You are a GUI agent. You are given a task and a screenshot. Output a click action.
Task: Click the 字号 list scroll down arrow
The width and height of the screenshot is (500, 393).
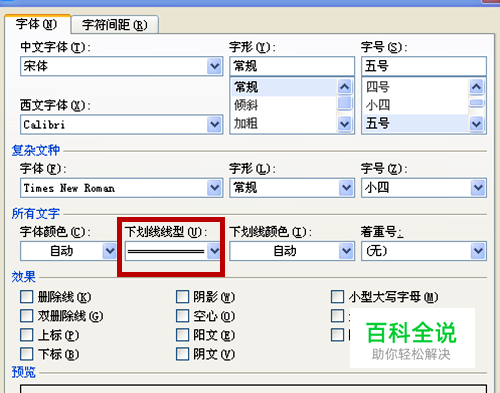click(x=477, y=124)
